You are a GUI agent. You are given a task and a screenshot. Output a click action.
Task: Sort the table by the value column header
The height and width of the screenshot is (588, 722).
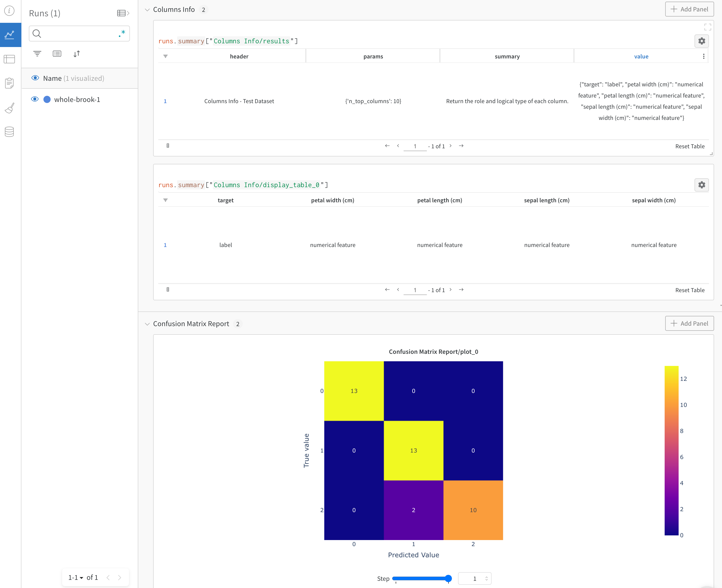point(641,56)
